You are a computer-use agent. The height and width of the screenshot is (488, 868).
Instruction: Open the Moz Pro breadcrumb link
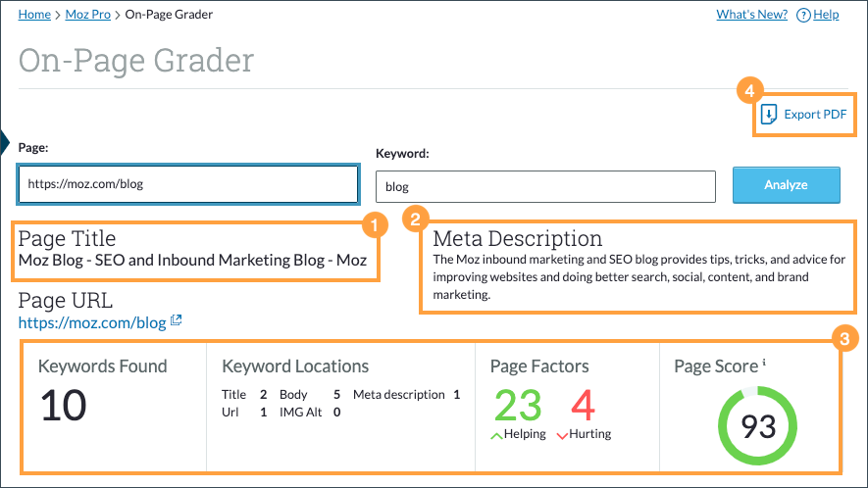tap(87, 15)
